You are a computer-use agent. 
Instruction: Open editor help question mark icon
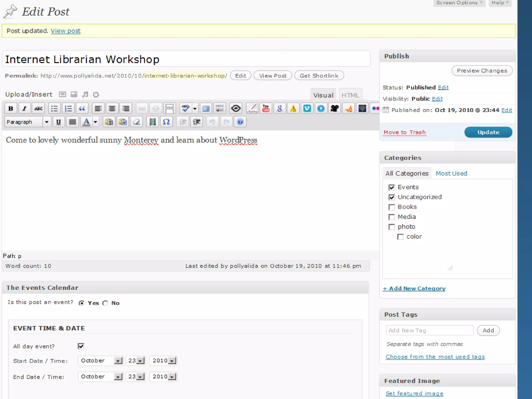click(x=240, y=122)
